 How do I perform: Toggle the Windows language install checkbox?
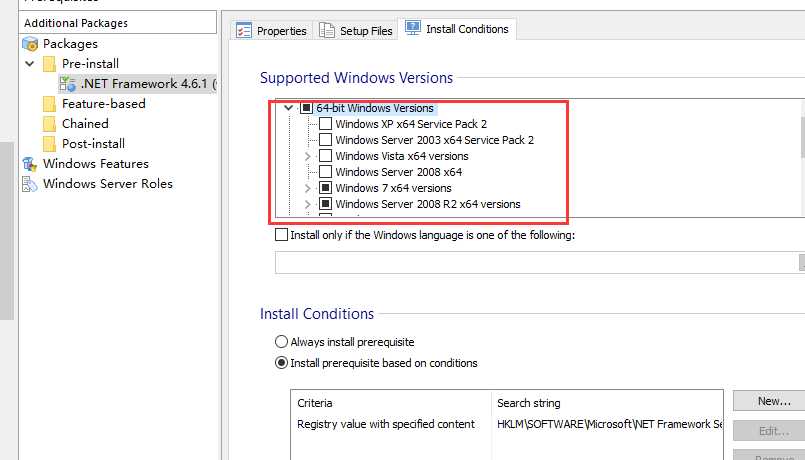click(281, 235)
